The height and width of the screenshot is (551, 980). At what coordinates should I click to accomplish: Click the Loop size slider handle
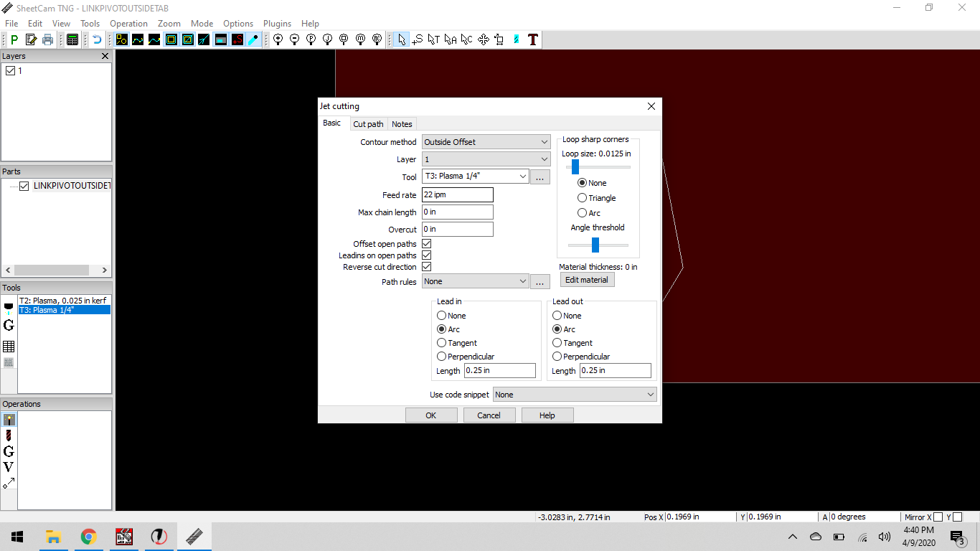click(x=575, y=167)
